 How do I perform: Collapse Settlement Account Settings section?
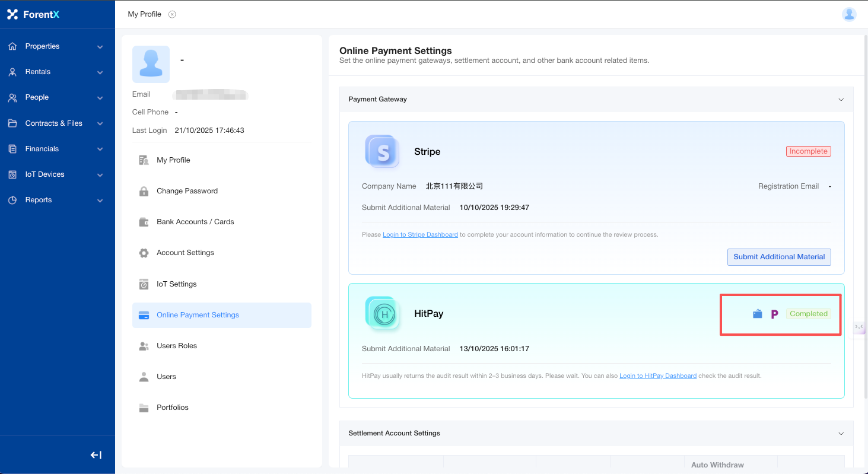pos(841,434)
